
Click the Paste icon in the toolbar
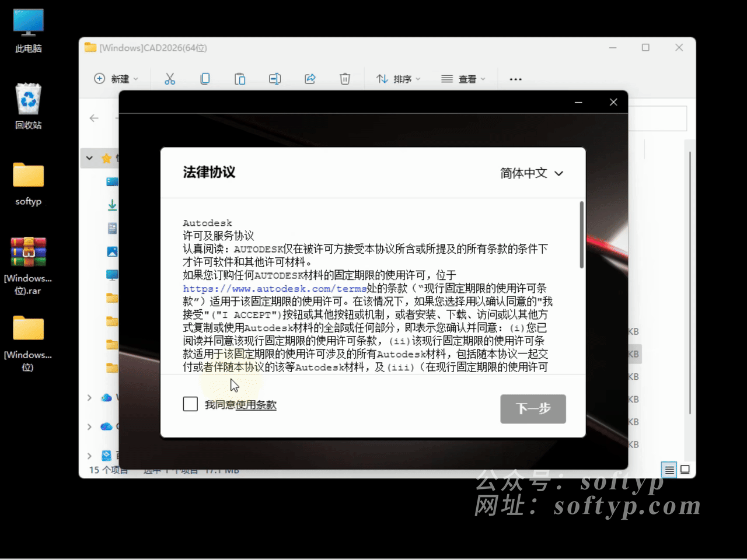tap(240, 79)
